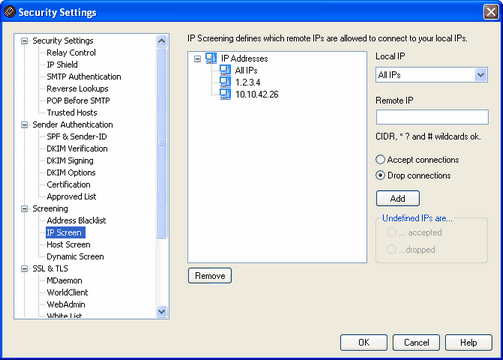Select the All IPs entry in list
503x360 pixels.
click(246, 70)
